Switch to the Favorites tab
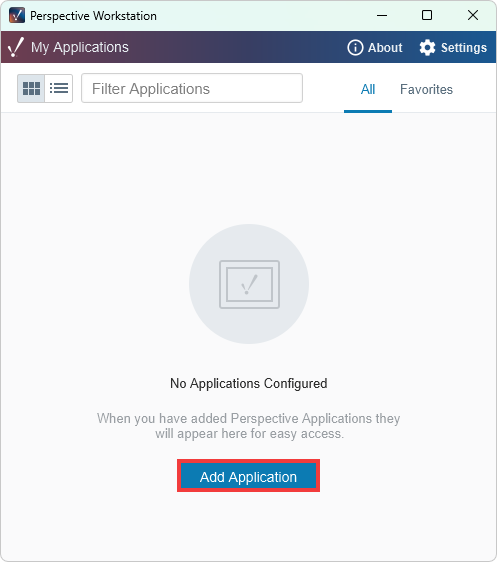This screenshot has height=562, width=497. (x=426, y=89)
